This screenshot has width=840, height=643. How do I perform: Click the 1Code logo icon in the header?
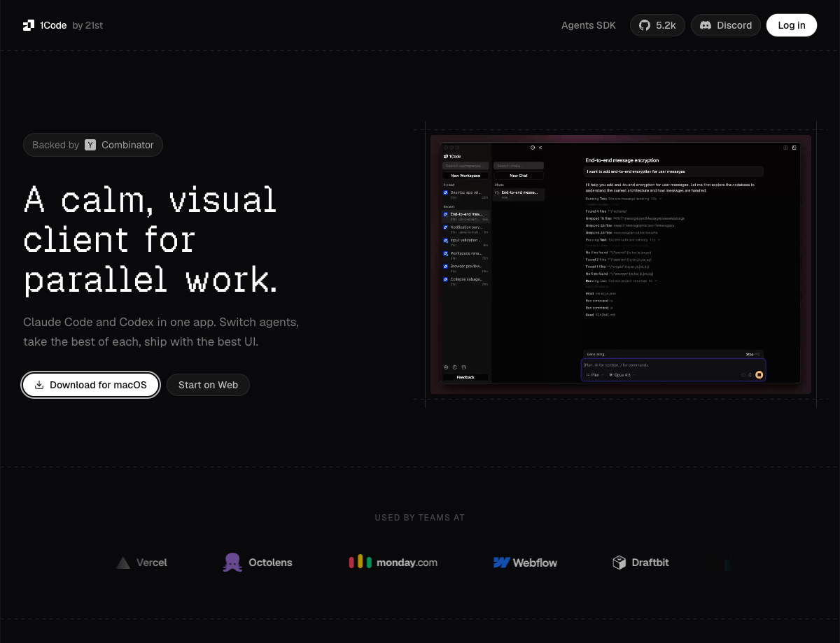tap(29, 25)
